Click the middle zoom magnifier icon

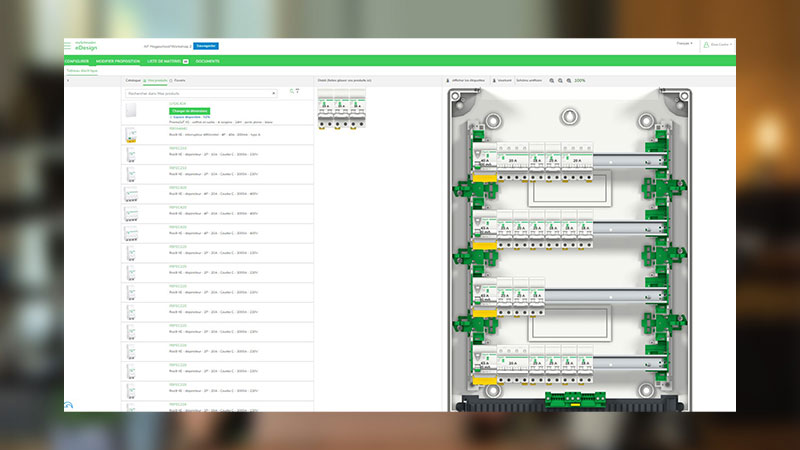point(560,81)
